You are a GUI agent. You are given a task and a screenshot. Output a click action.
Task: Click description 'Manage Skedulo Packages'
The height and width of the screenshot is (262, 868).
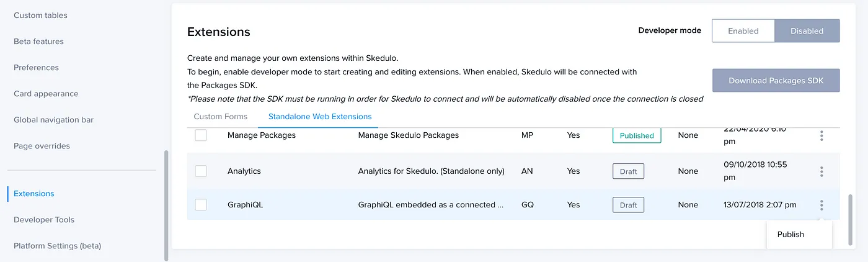(409, 135)
